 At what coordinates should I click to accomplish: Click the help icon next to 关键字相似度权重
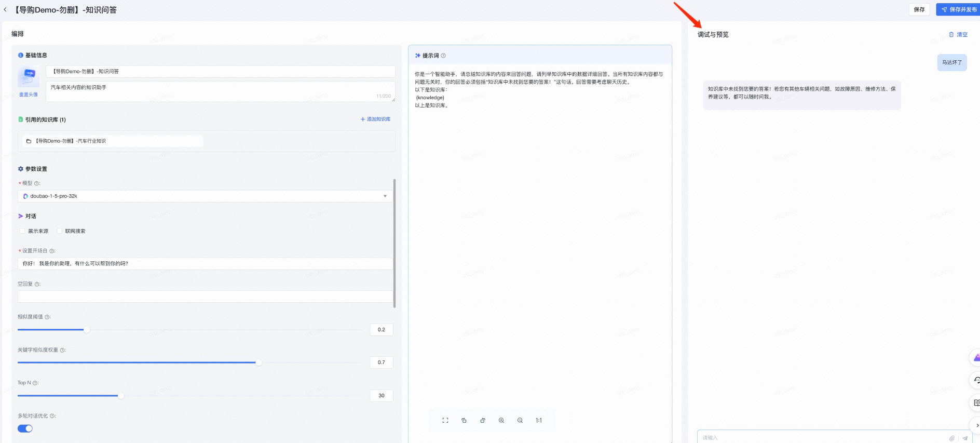[x=63, y=350]
